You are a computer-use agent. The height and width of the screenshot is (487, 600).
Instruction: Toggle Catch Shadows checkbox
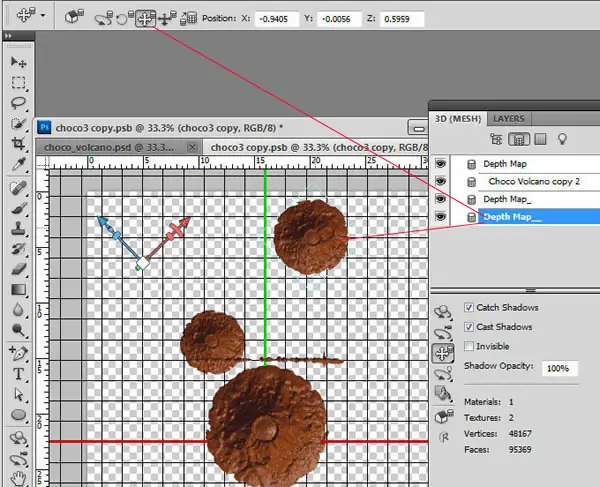click(x=469, y=307)
